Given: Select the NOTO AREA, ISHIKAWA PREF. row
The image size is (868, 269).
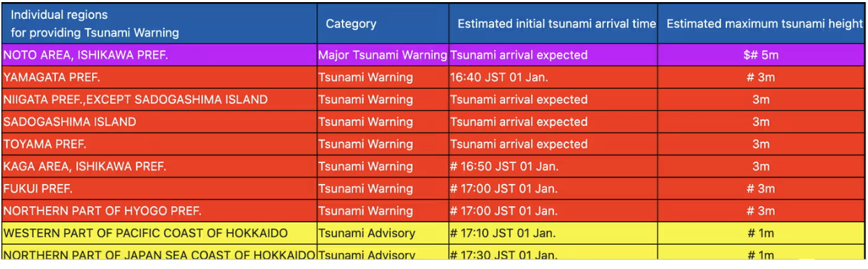Looking at the screenshot, I should (434, 55).
